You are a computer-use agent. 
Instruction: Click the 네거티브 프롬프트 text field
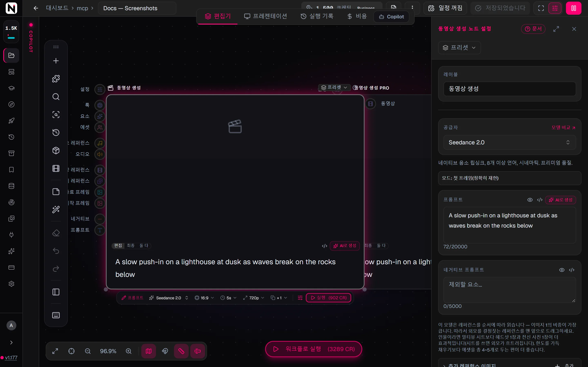[510, 290]
